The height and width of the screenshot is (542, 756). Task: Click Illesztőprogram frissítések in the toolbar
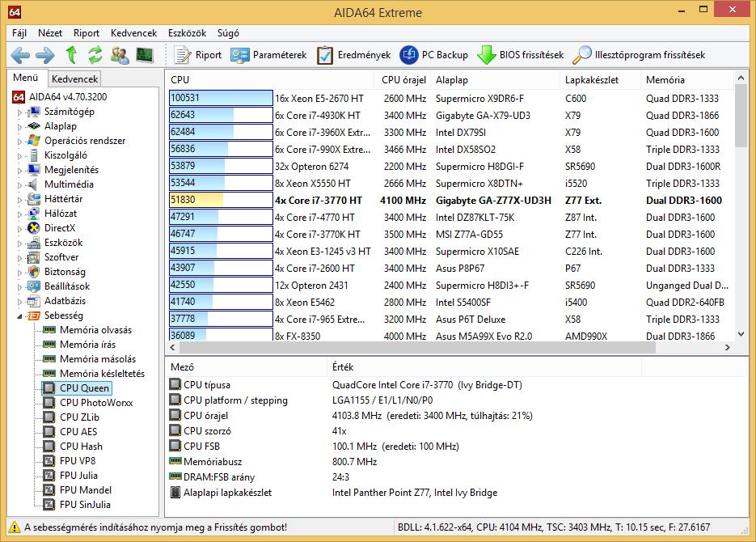click(639, 55)
